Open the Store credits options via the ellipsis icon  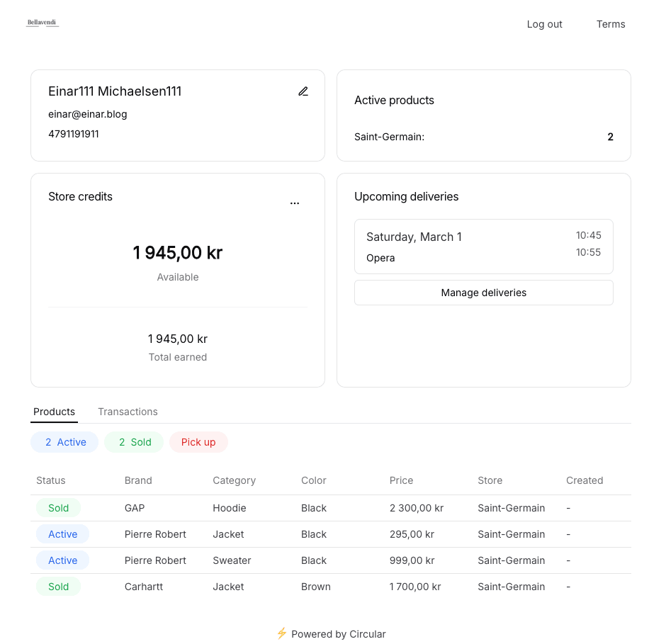click(x=295, y=203)
